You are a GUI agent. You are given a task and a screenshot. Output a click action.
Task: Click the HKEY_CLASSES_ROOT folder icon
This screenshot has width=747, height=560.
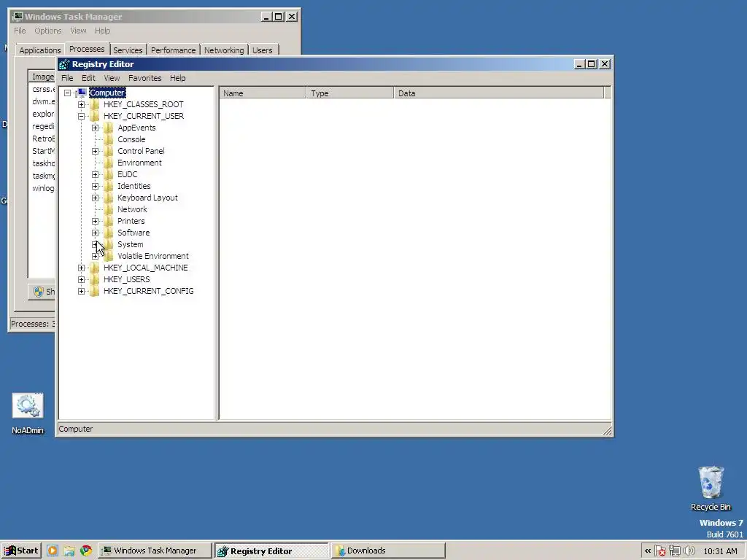(x=95, y=104)
